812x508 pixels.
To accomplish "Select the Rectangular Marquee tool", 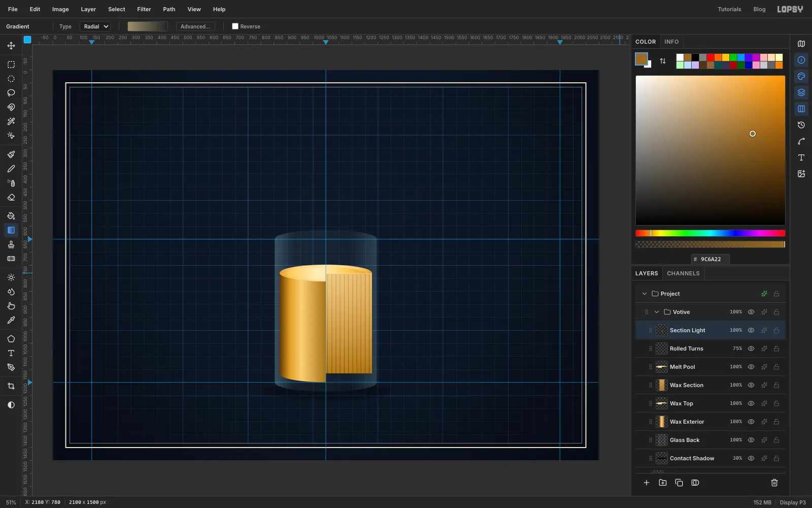I will click(11, 65).
